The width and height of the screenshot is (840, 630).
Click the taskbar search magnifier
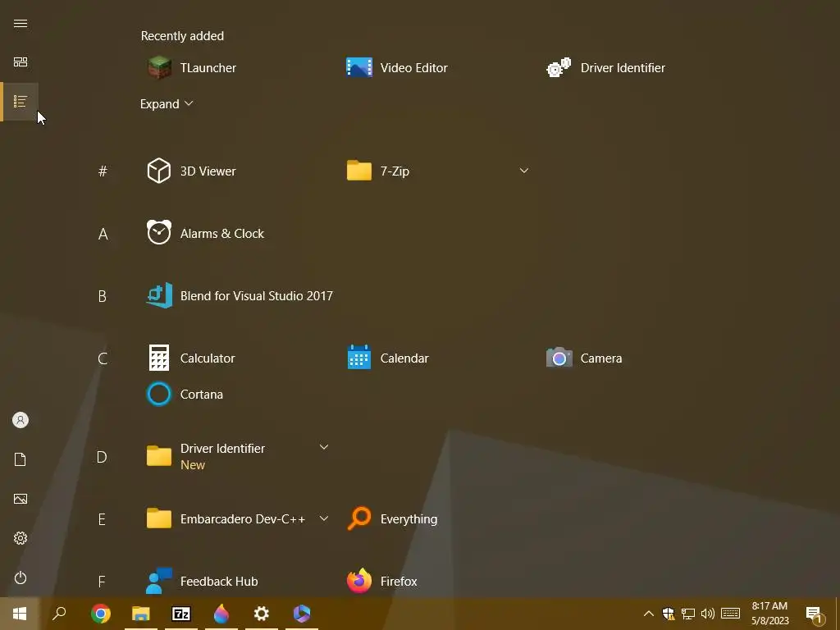click(x=59, y=614)
